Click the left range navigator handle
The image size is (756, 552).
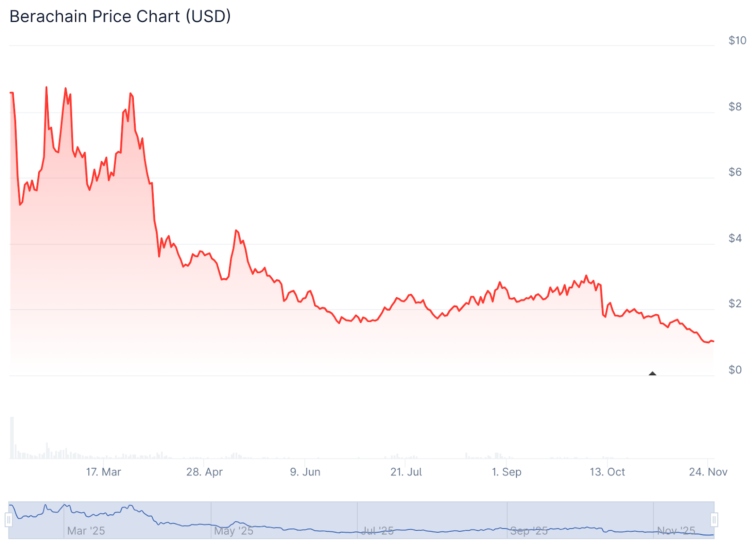coord(9,520)
